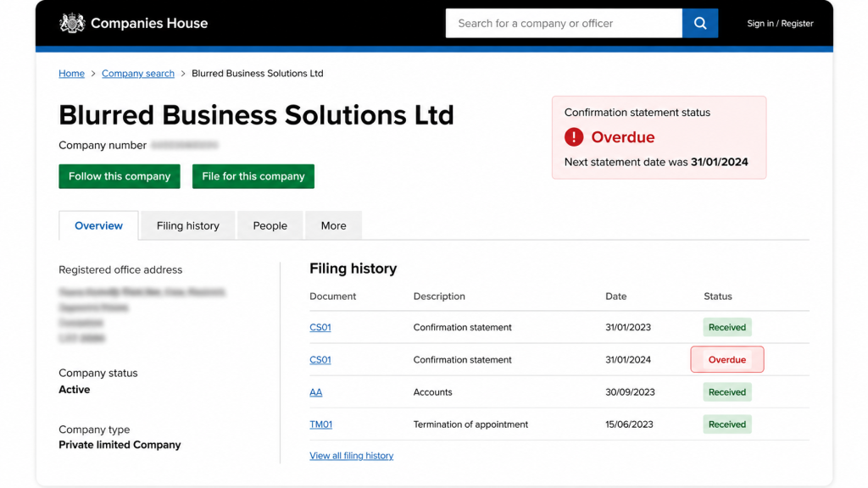Click the large red 'Overdue' status text
Screen dimensions: 868x488
point(623,136)
